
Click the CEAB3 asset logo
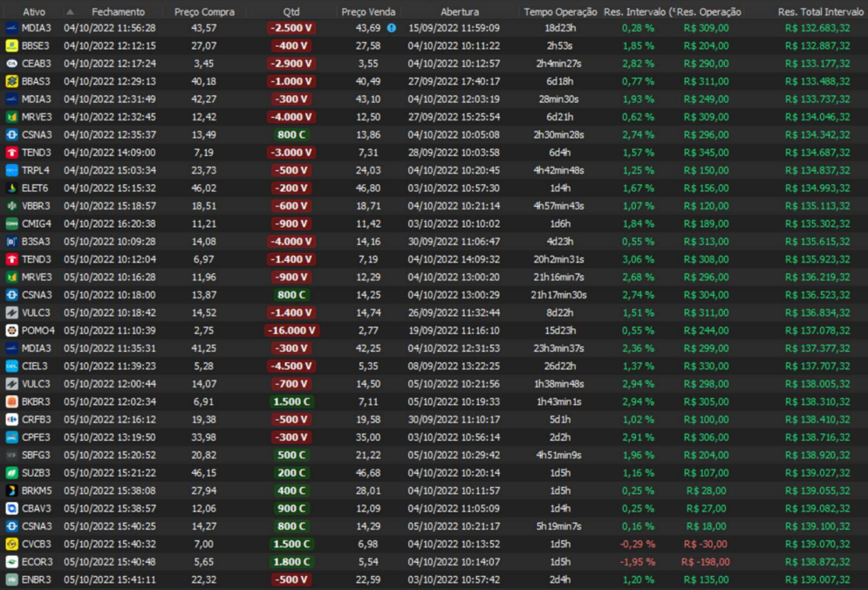[12, 64]
